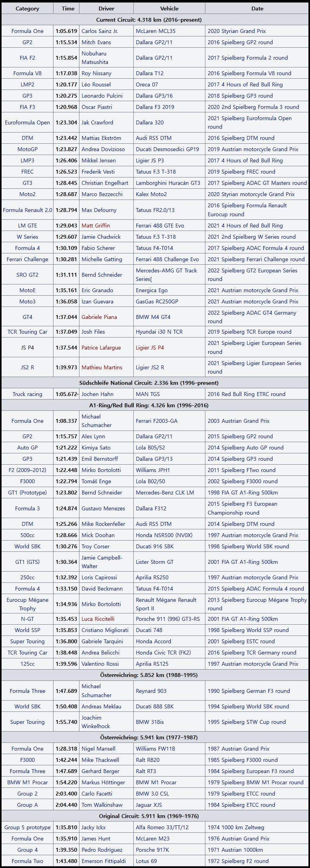Open the Mitch Evans link
This screenshot has height=868, width=310.
click(x=96, y=42)
